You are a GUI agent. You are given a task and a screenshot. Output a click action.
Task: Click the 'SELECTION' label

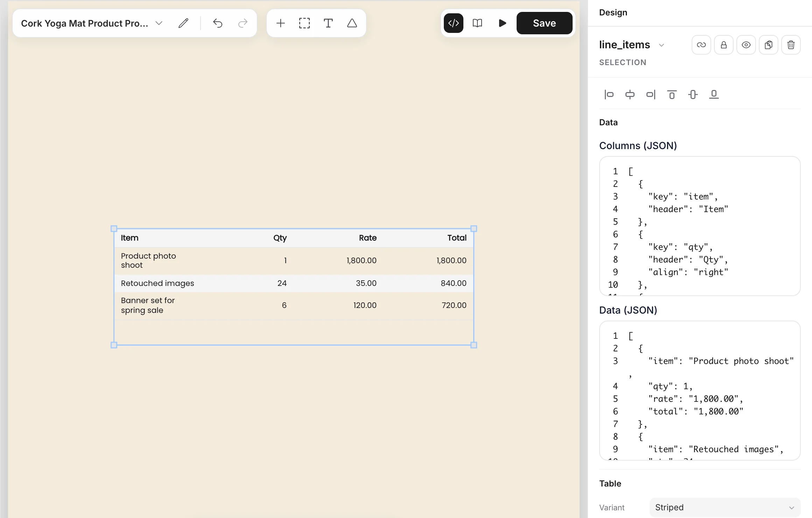623,62
